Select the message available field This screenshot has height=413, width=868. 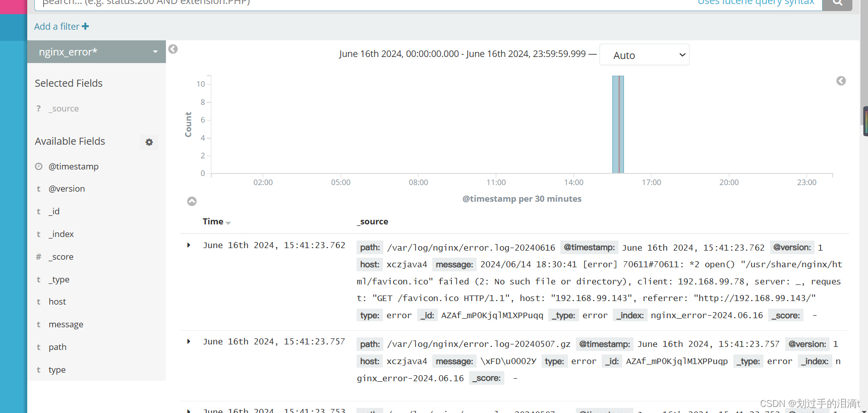(x=66, y=324)
